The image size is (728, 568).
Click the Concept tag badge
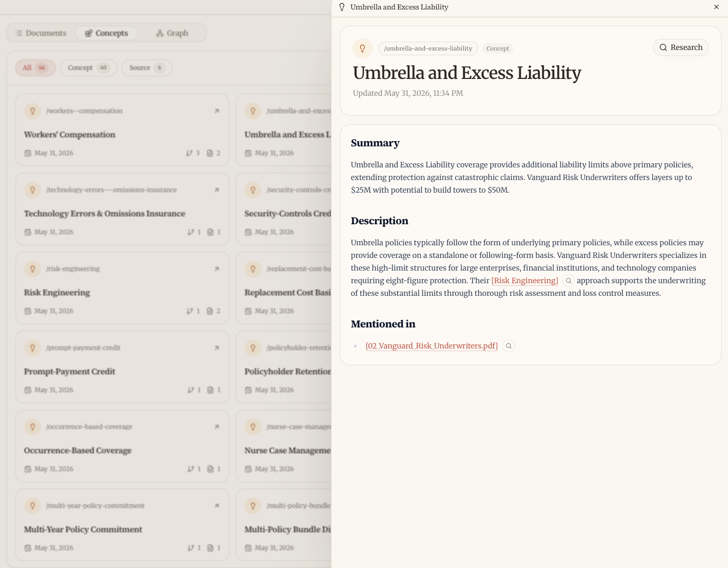click(x=497, y=48)
